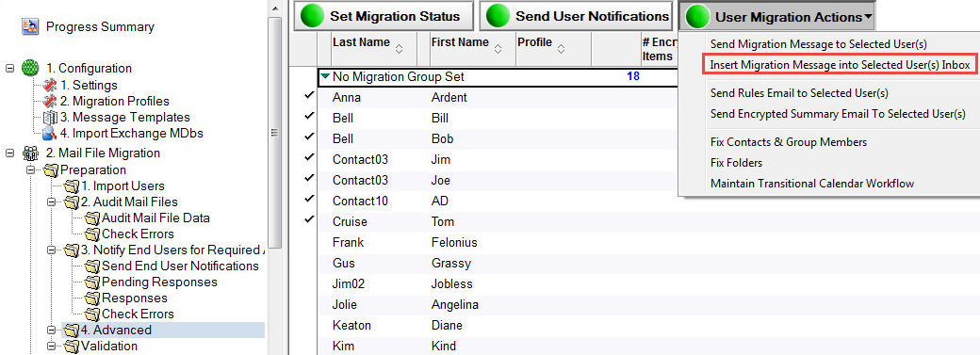This screenshot has height=355, width=980.
Task: Choose Fix Contacts & Group Members
Action: 788,142
